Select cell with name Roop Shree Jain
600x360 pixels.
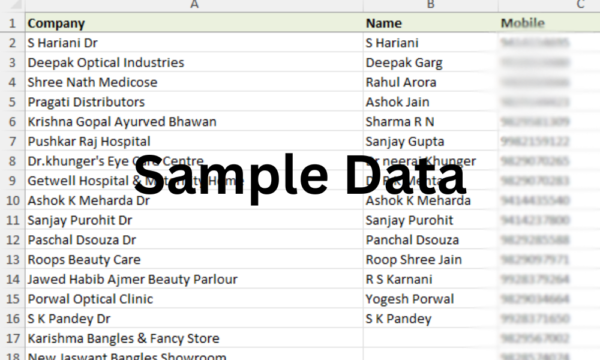430,259
